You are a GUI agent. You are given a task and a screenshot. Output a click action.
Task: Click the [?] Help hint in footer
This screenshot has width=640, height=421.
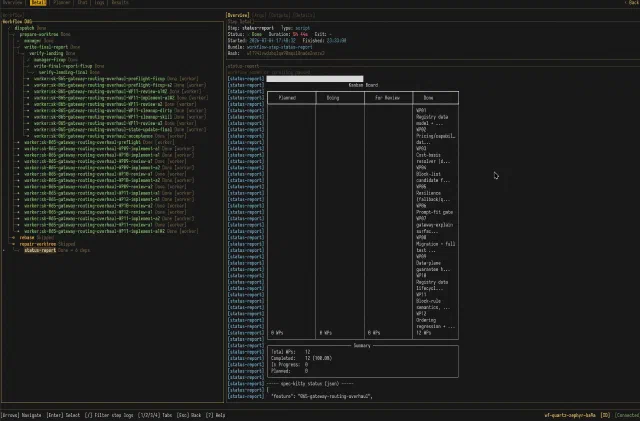click(x=215, y=415)
